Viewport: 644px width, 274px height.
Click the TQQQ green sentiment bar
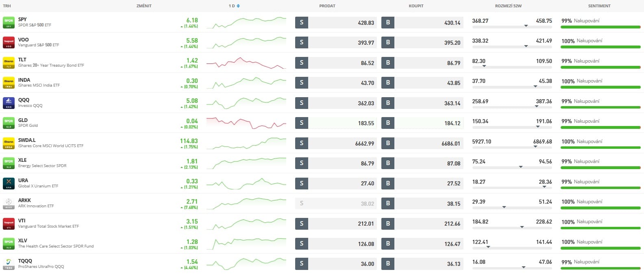click(600, 268)
